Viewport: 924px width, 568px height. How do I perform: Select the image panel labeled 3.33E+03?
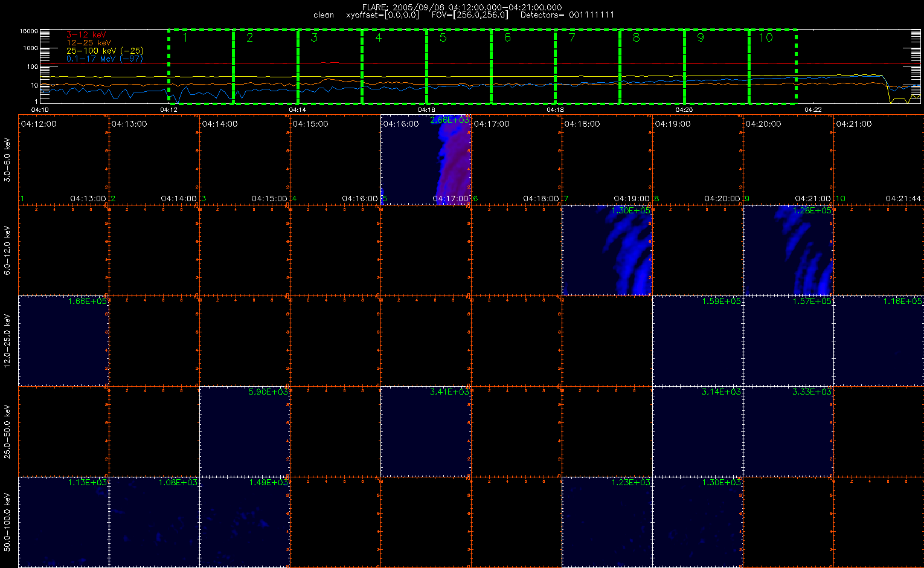[788, 431]
